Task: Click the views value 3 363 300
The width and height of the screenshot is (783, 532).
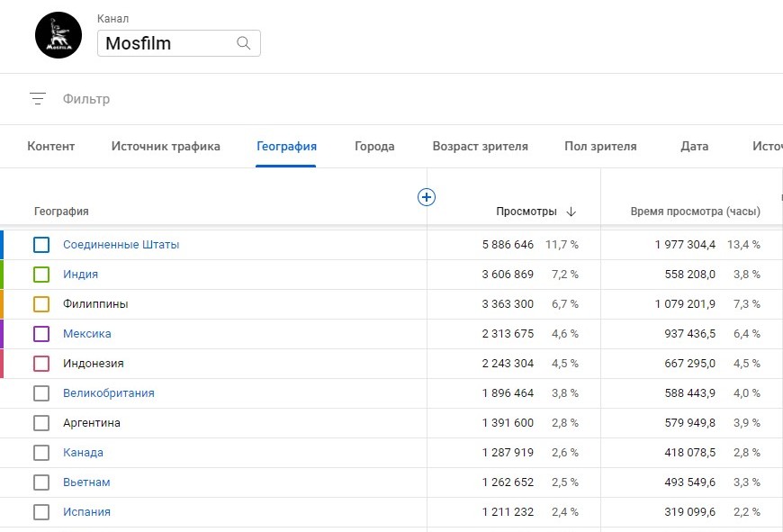Action: click(508, 303)
